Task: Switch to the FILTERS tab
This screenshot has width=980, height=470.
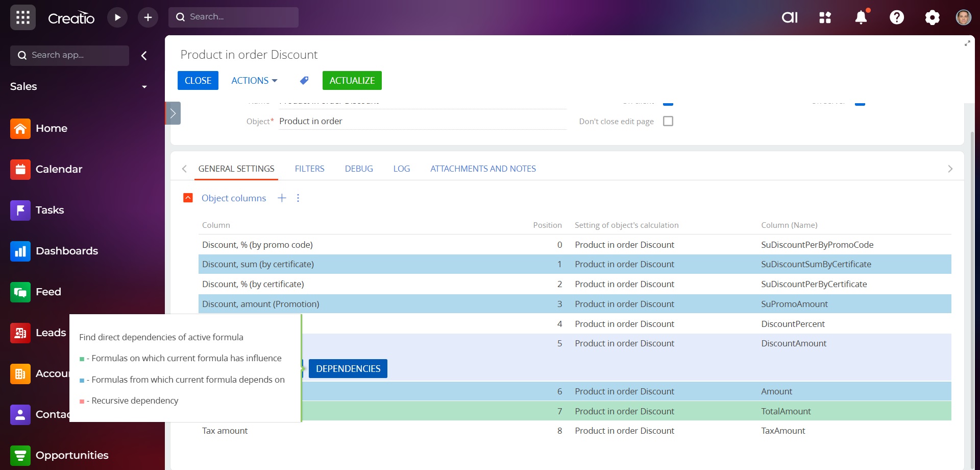Action: [309, 169]
